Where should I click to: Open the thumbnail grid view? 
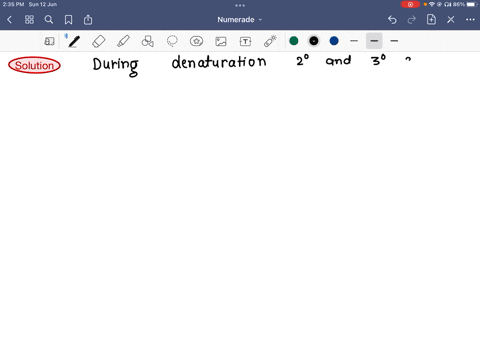pyautogui.click(x=29, y=20)
